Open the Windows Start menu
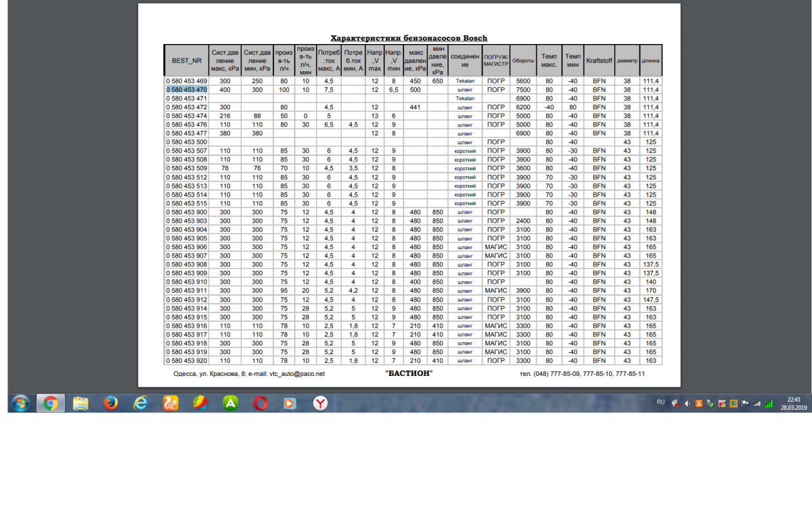 tap(20, 403)
